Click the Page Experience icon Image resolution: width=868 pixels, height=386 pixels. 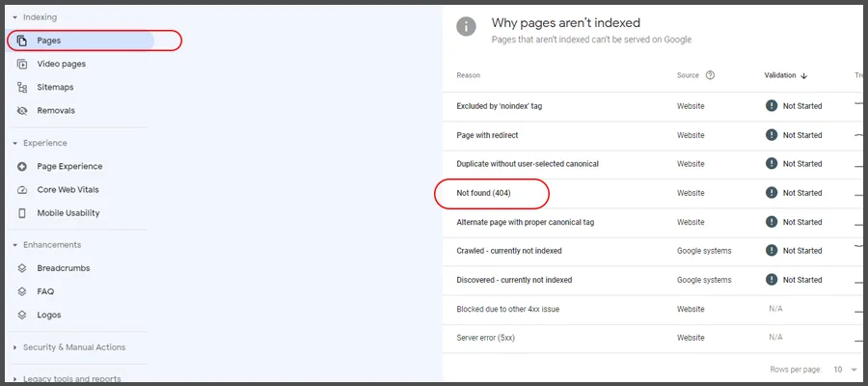[22, 166]
